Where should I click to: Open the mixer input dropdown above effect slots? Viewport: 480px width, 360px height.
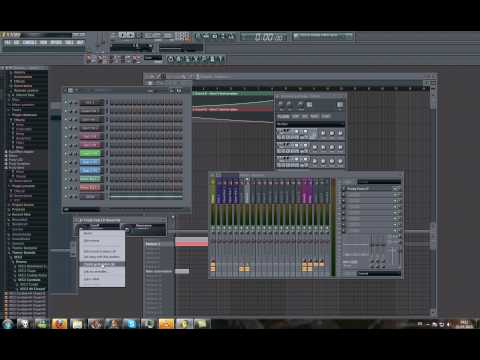pos(379,182)
